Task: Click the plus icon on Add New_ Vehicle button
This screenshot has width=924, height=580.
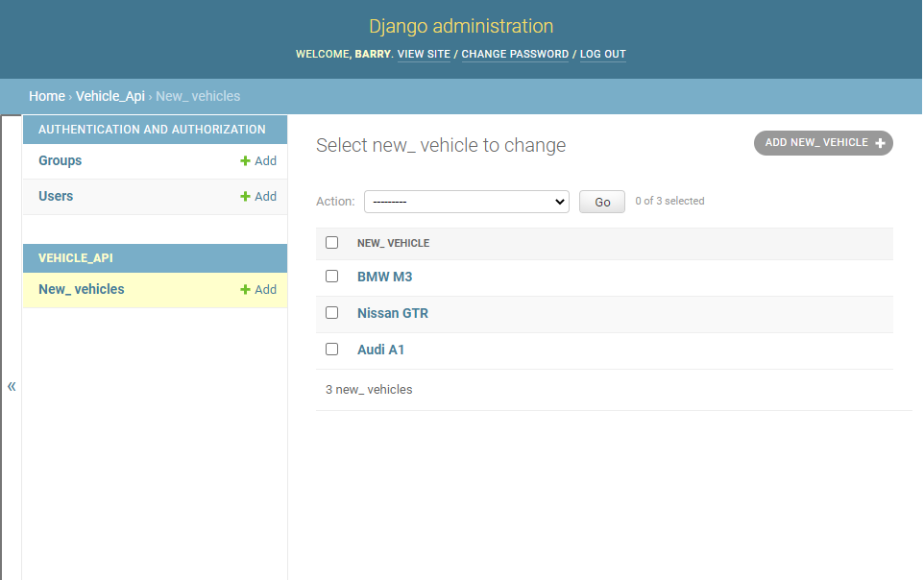Action: tap(880, 143)
